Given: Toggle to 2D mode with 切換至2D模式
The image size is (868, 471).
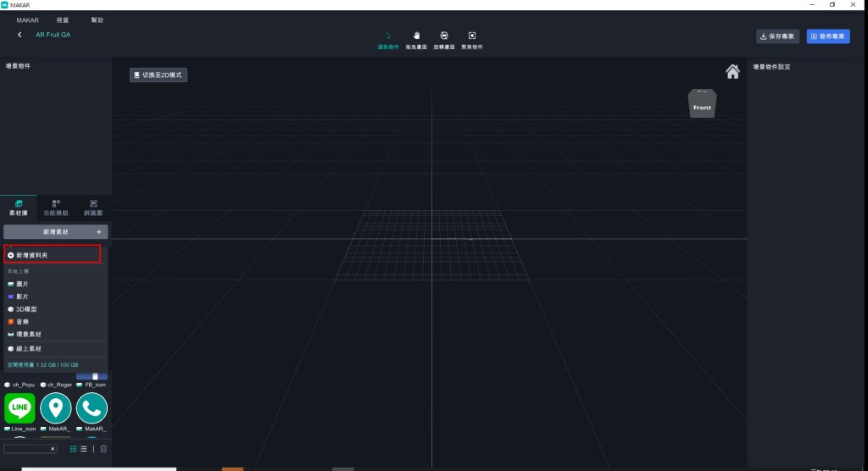Looking at the screenshot, I should (159, 75).
